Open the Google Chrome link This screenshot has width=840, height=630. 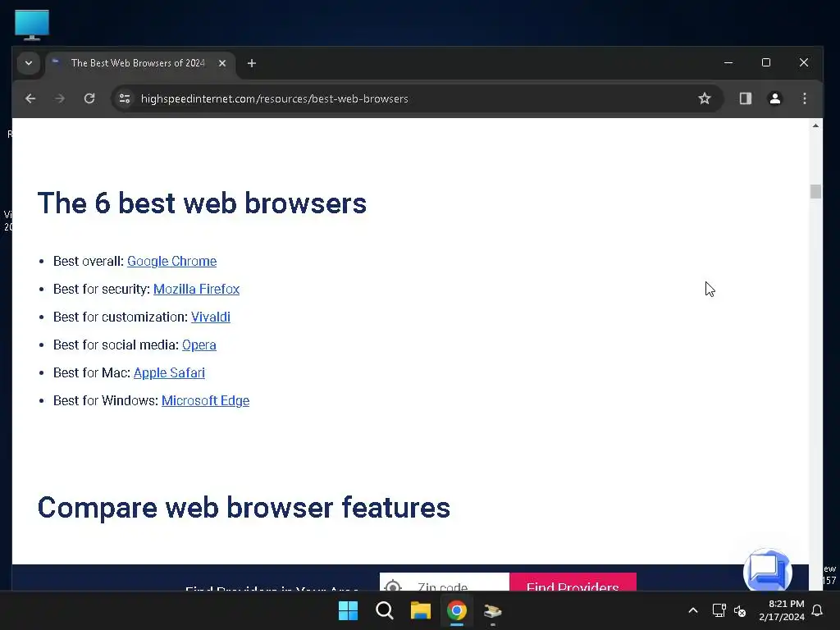(172, 262)
